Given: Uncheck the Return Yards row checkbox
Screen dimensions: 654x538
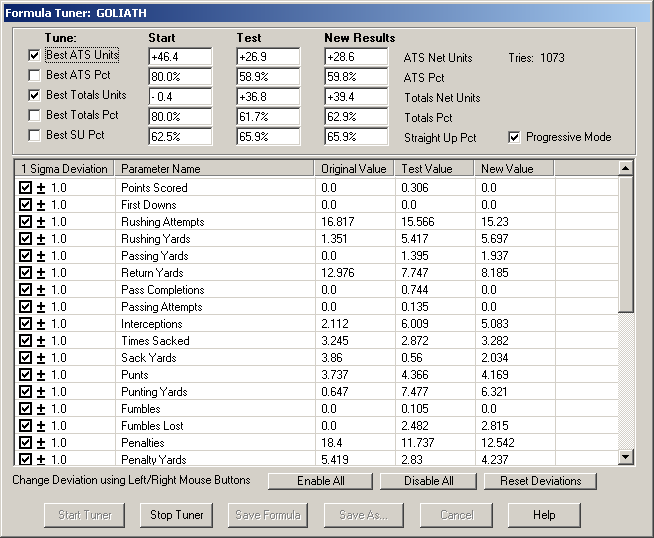Looking at the screenshot, I should pyautogui.click(x=25, y=273).
